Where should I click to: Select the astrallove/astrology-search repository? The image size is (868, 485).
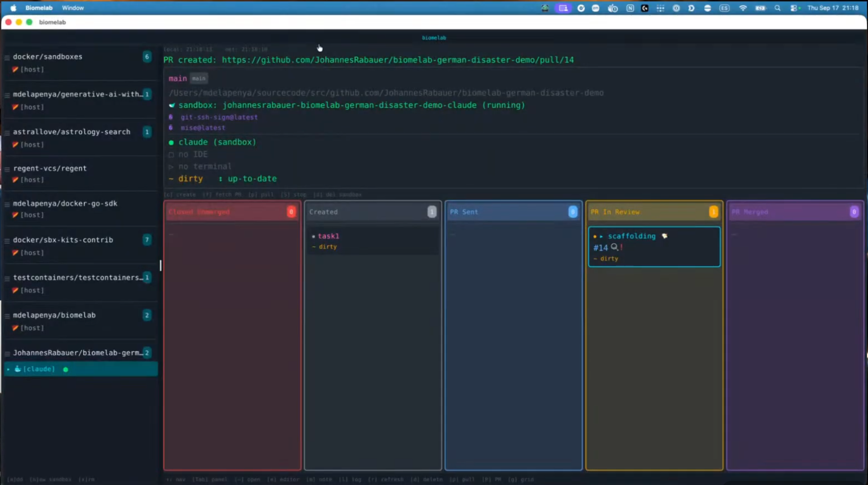click(72, 132)
